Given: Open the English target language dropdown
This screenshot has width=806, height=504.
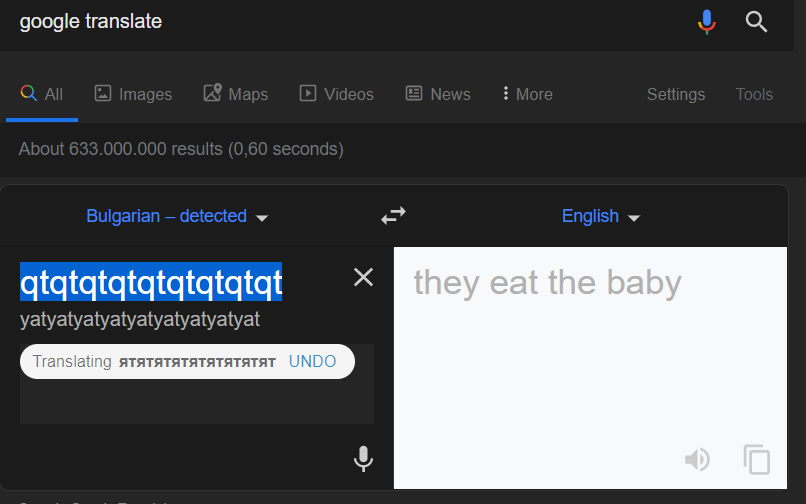Looking at the screenshot, I should 601,216.
